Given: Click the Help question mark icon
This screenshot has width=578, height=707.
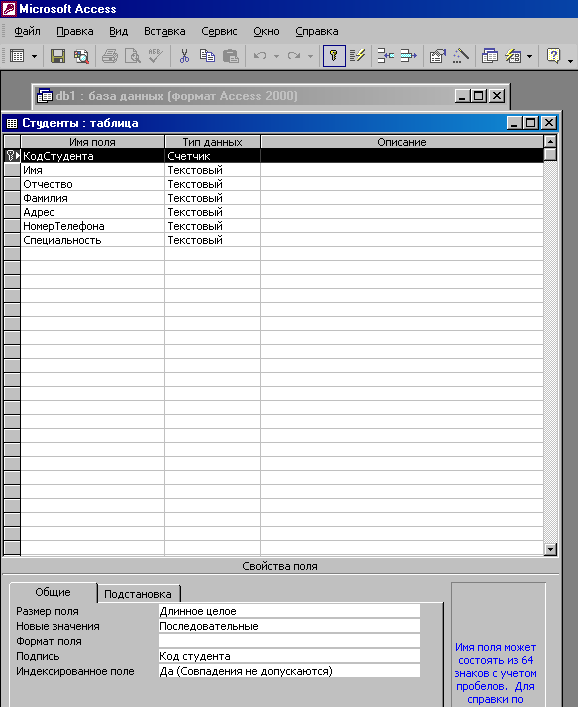Looking at the screenshot, I should (553, 56).
